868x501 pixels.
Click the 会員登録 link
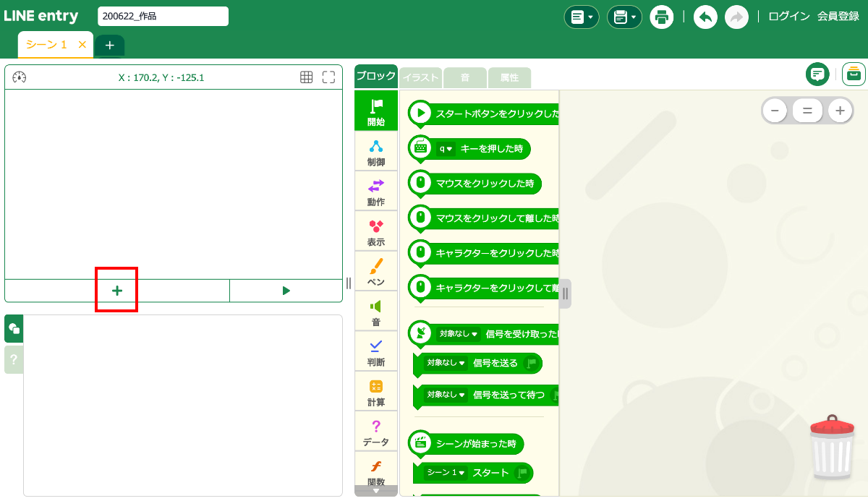point(838,17)
